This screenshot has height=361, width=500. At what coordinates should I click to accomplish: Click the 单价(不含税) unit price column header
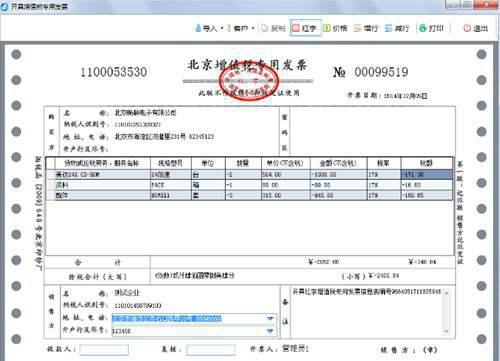pyautogui.click(x=286, y=163)
